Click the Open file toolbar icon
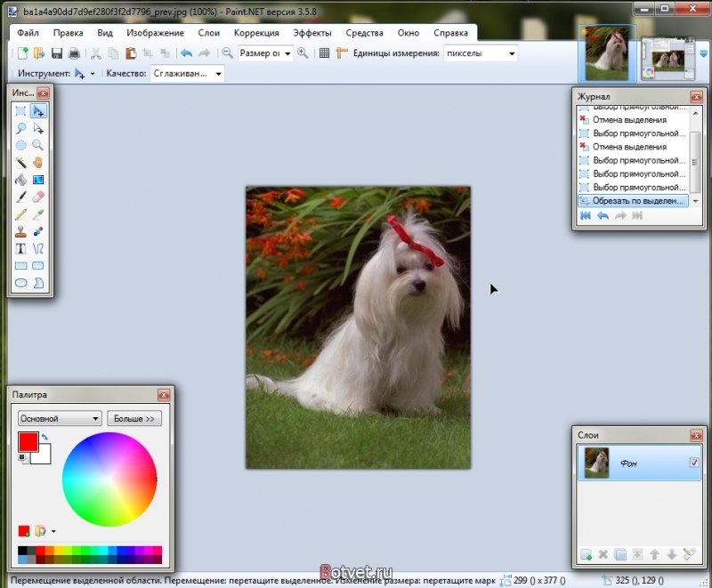The width and height of the screenshot is (712, 588). [x=39, y=53]
